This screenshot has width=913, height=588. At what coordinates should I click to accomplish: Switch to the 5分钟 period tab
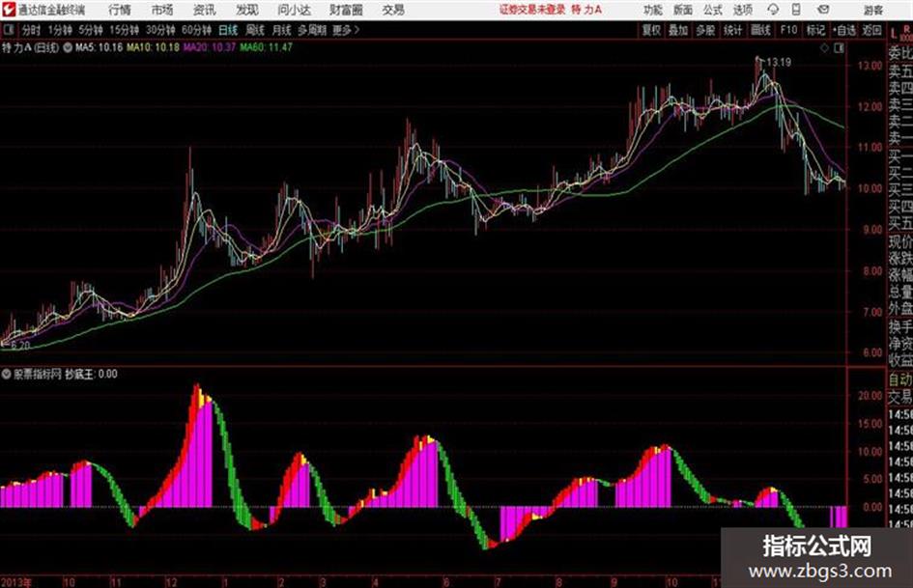coord(91,30)
